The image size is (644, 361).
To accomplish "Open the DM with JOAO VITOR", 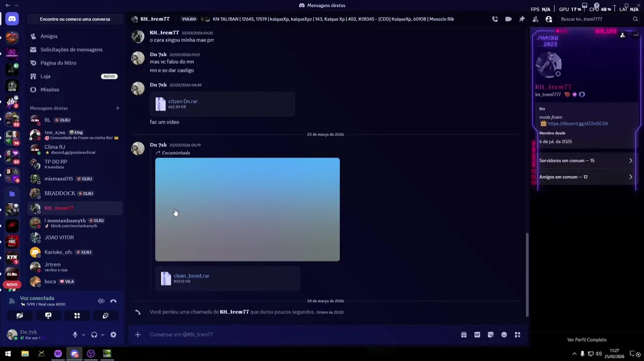I will (75, 237).
